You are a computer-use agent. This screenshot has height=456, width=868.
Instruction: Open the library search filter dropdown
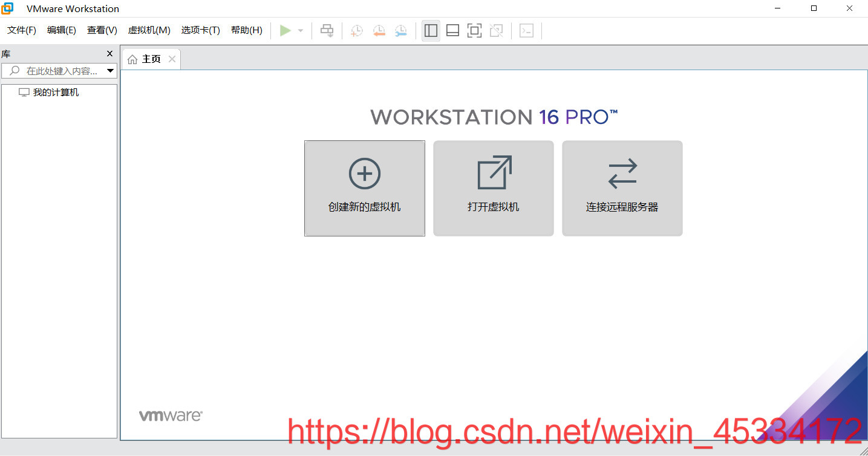110,71
